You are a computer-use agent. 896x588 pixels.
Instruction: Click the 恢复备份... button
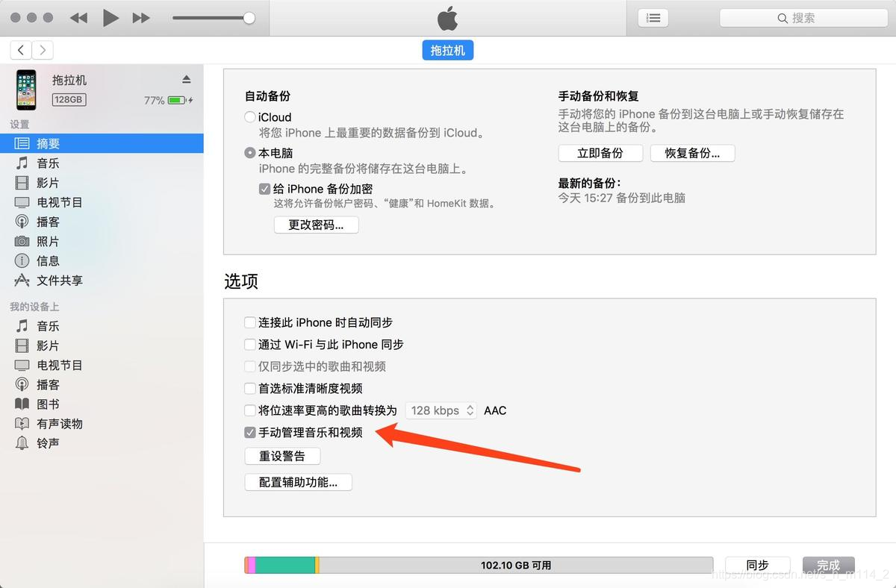tap(693, 153)
